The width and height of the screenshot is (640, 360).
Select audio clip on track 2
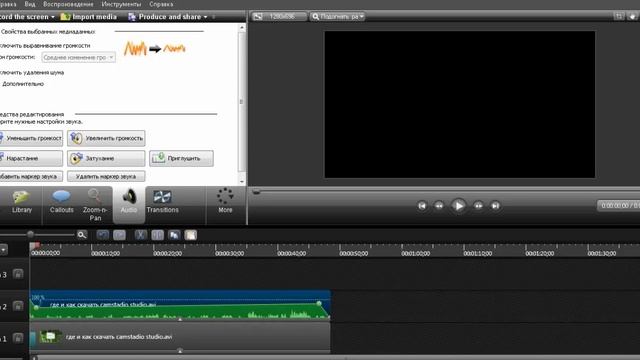click(x=180, y=305)
